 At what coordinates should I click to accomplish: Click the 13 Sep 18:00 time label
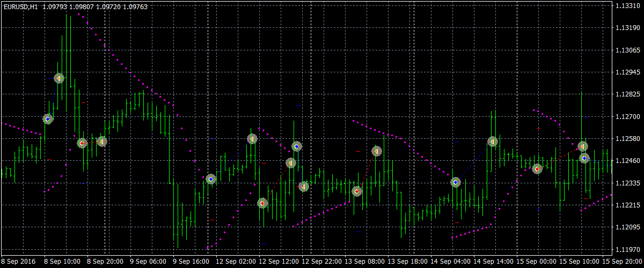pyautogui.click(x=407, y=262)
